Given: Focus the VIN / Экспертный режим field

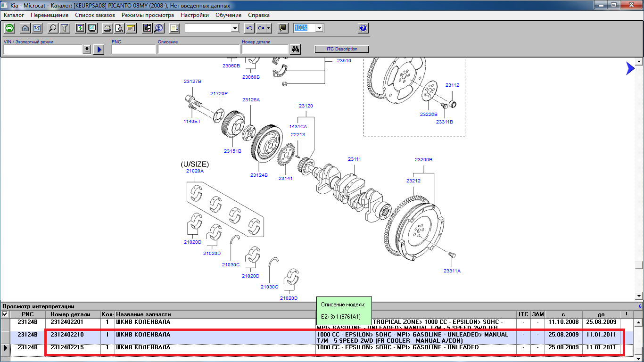Looking at the screenshot, I should 43,49.
